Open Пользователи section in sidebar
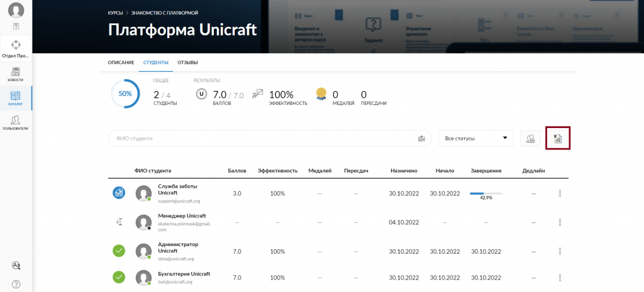644x292 pixels. [x=16, y=122]
